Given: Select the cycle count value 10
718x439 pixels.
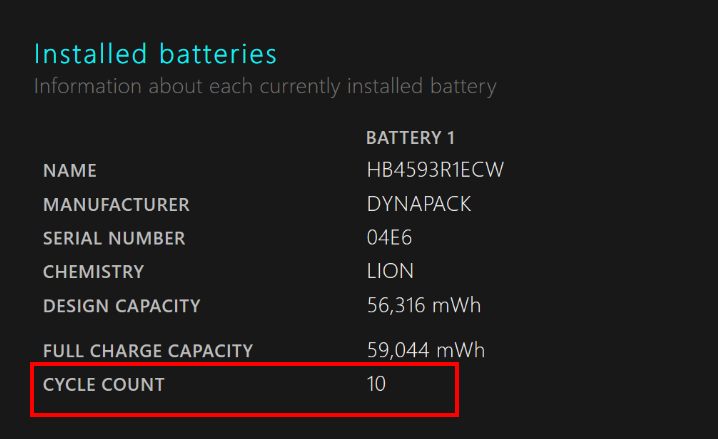Looking at the screenshot, I should tap(377, 383).
